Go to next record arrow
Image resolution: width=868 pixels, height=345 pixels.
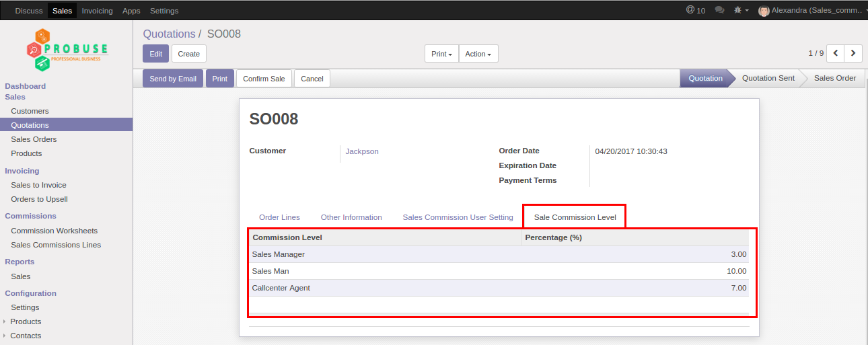click(x=854, y=53)
